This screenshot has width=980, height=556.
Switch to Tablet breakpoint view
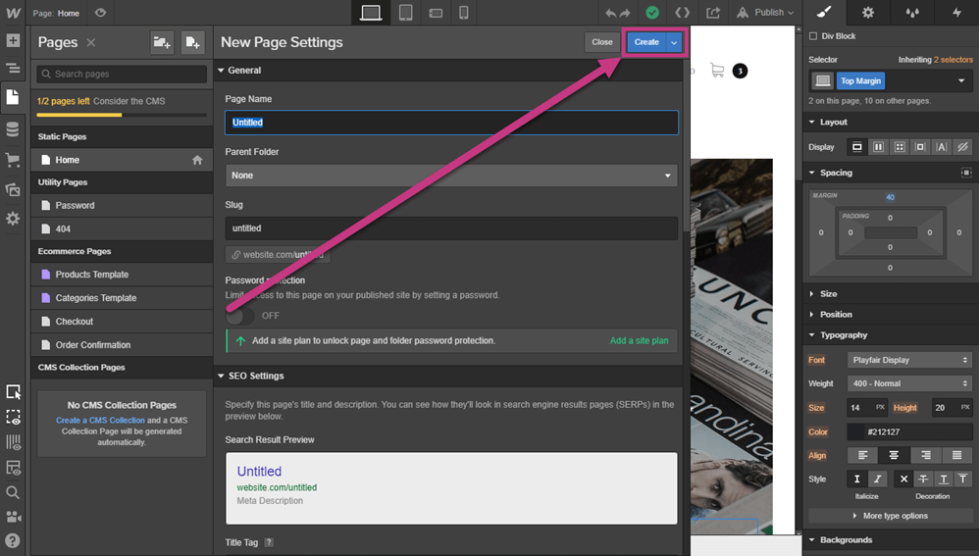pyautogui.click(x=405, y=13)
